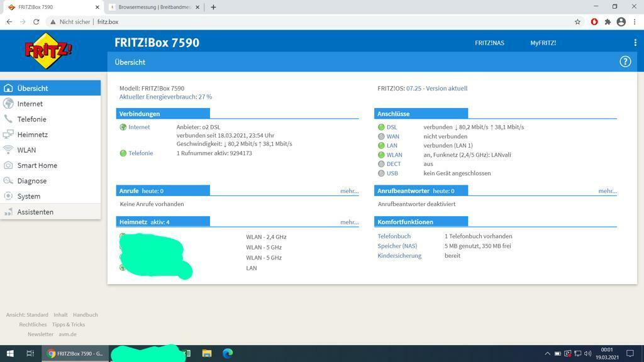The height and width of the screenshot is (362, 644).
Task: Click Ansicht: Standard in the footer
Action: pyautogui.click(x=27, y=315)
